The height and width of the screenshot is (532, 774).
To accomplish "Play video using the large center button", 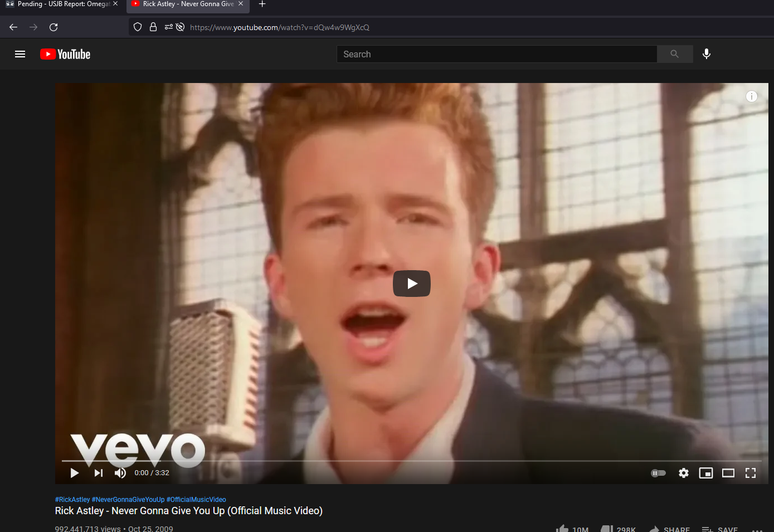I will tap(412, 284).
